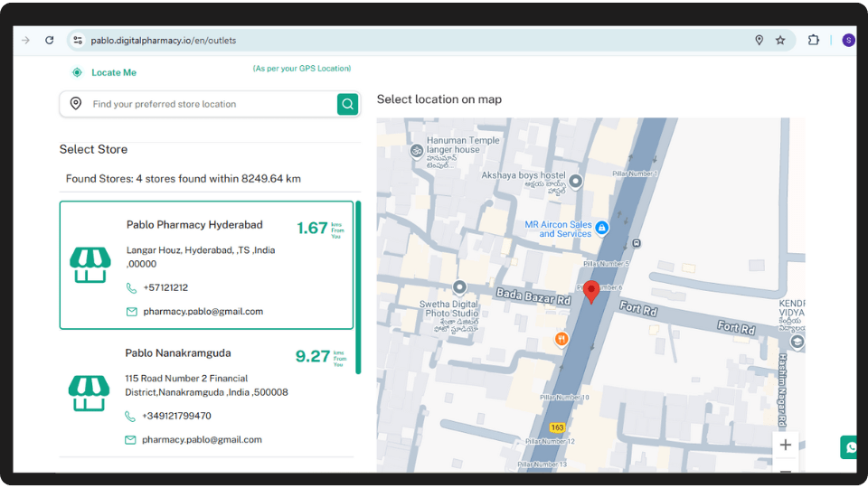Image resolution: width=868 pixels, height=488 pixels.
Task: Open the WhatsApp chat button
Action: 850,447
